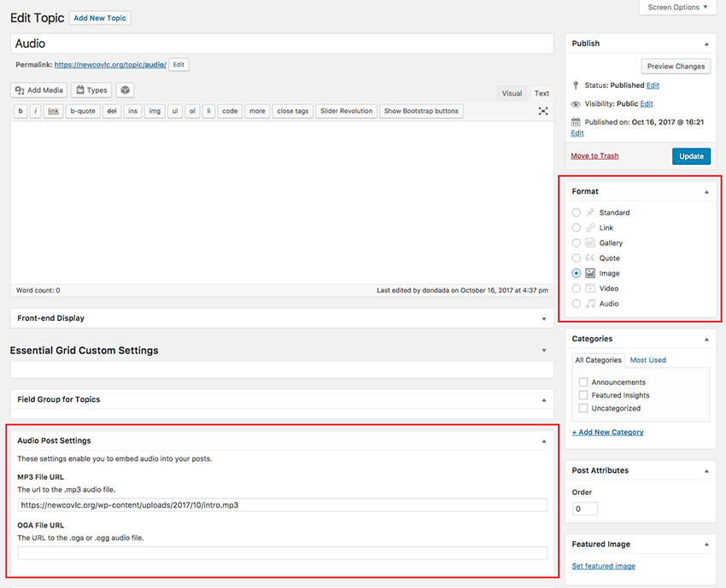Click the Add New Topic button

pos(100,18)
